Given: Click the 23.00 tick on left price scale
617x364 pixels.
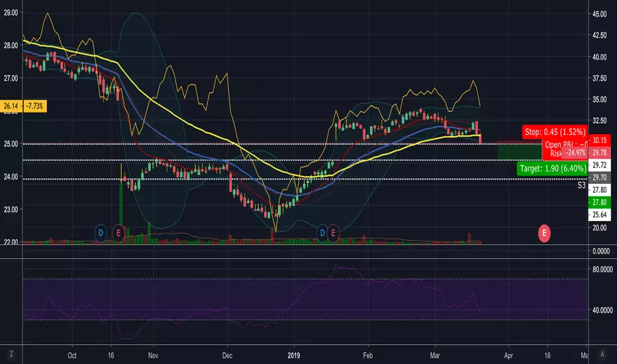Looking at the screenshot, I should 11,209.
